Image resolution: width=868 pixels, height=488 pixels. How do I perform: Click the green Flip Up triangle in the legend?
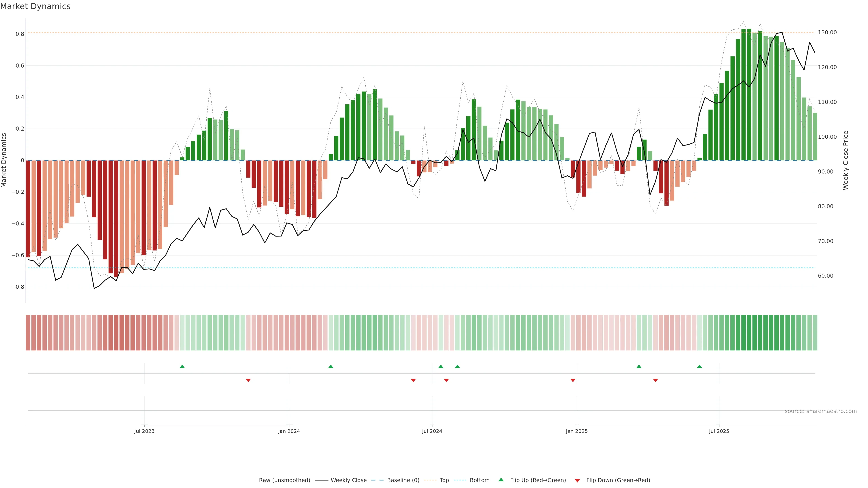tap(501, 480)
